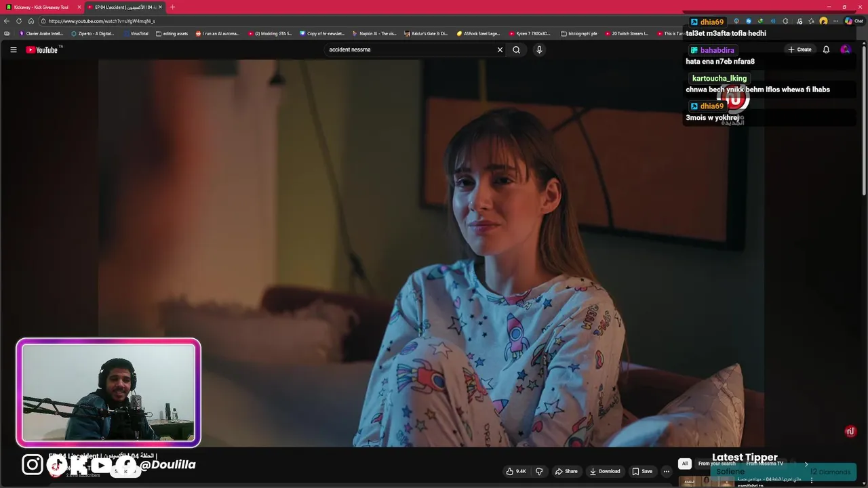Open the Ziperto bookmark
This screenshot has height=488, width=868.
coord(93,33)
